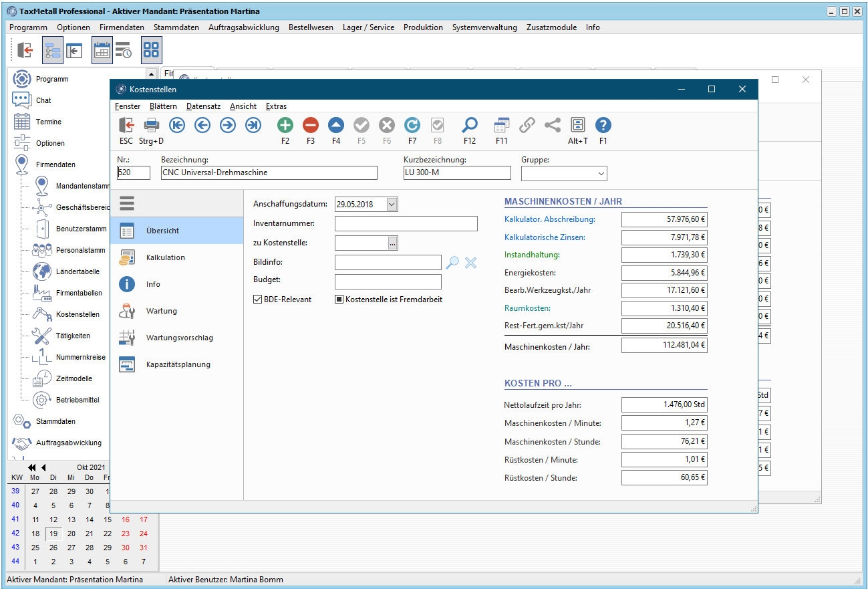Uncheck the BDE-Relevant checkbox
This screenshot has height=589, width=868.
point(258,300)
